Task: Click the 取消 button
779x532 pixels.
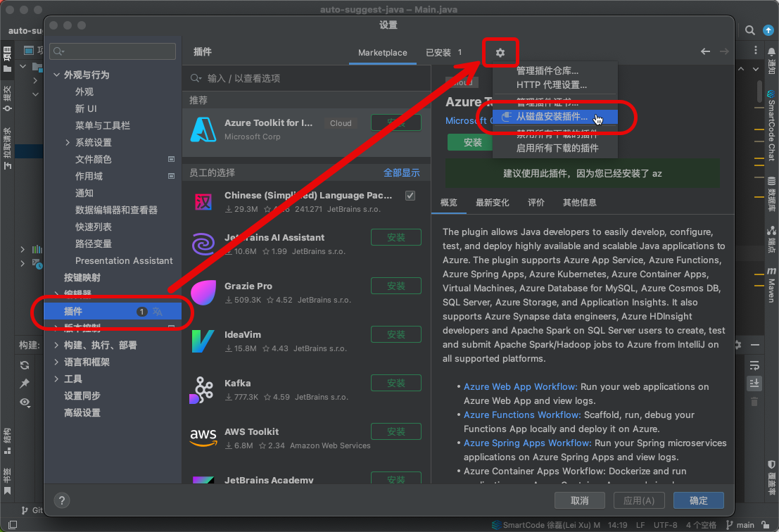Action: 579,500
